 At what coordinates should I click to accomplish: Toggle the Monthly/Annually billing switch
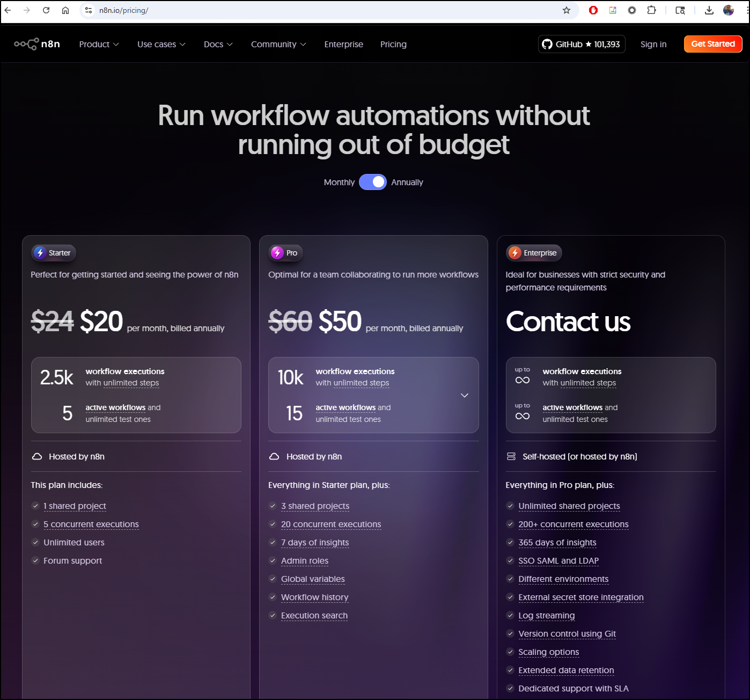click(x=373, y=182)
